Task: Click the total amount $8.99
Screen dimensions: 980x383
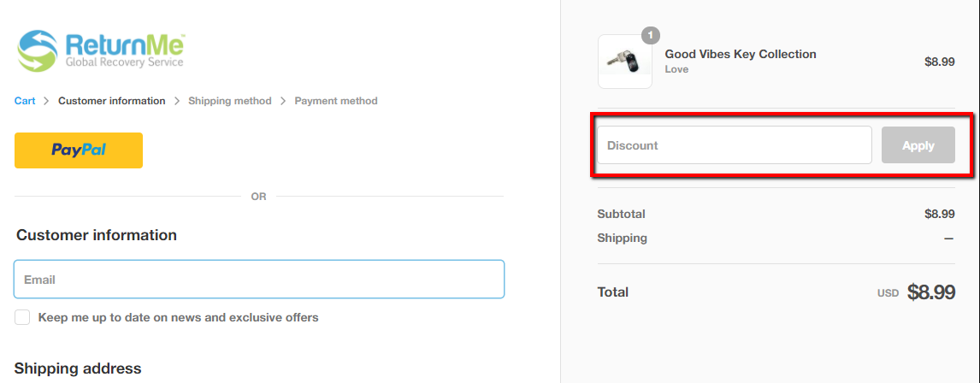Action: point(930,292)
